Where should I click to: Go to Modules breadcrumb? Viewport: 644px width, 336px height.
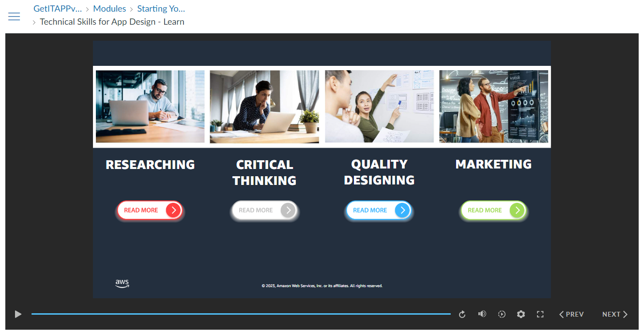(109, 9)
